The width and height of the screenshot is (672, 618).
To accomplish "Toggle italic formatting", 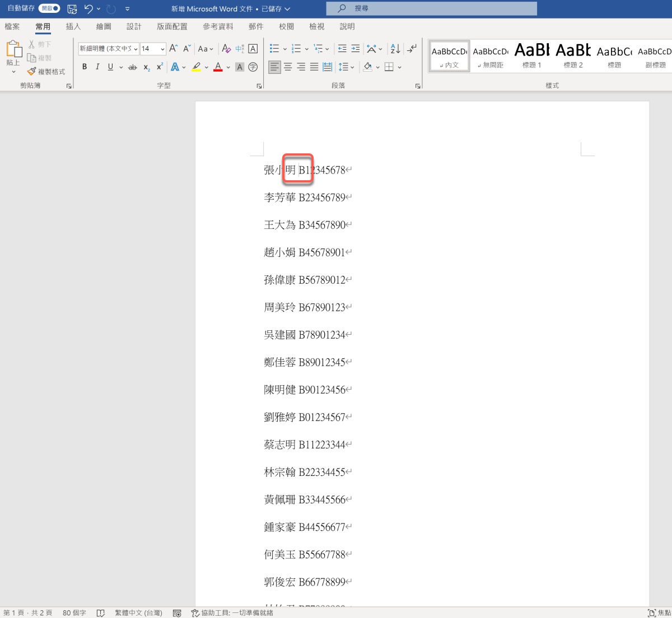I will 97,67.
